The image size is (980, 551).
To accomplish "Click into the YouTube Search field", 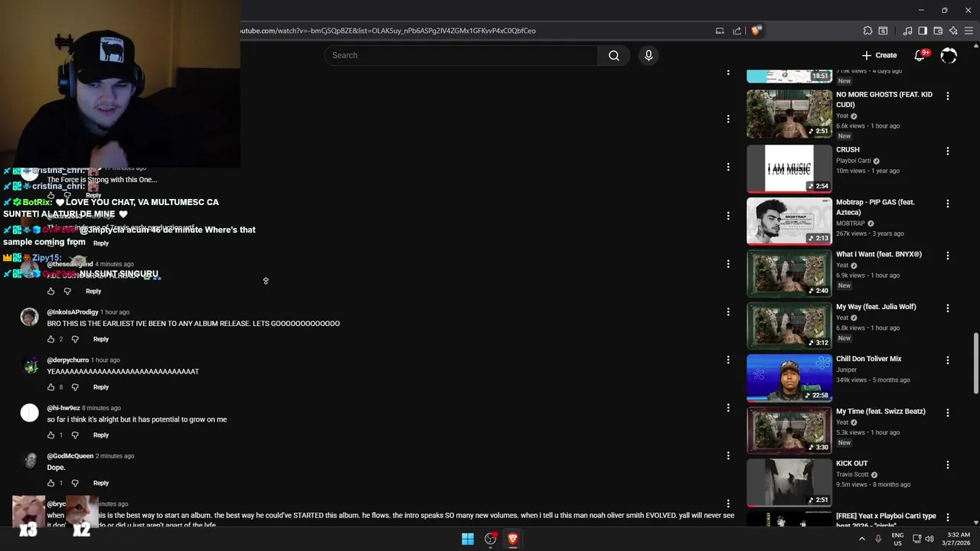I will (x=461, y=55).
